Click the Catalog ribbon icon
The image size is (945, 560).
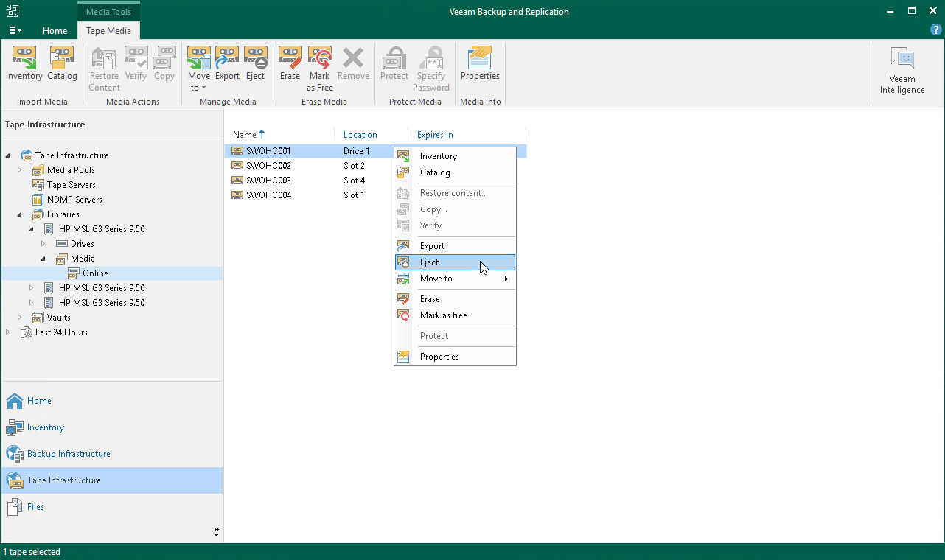(x=62, y=57)
